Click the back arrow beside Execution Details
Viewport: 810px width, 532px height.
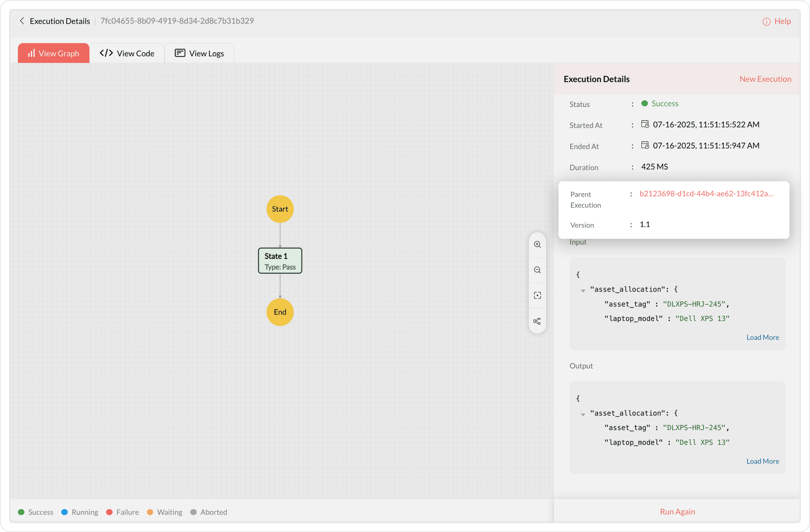pyautogui.click(x=22, y=21)
